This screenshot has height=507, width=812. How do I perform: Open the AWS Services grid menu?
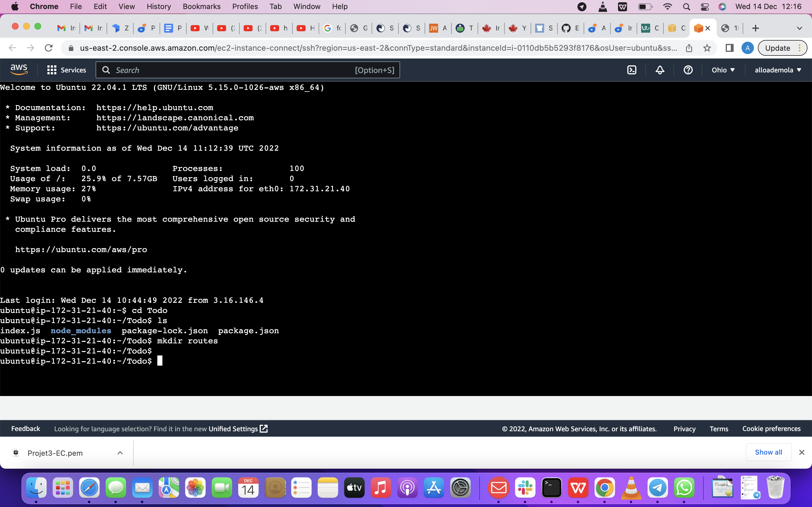51,70
